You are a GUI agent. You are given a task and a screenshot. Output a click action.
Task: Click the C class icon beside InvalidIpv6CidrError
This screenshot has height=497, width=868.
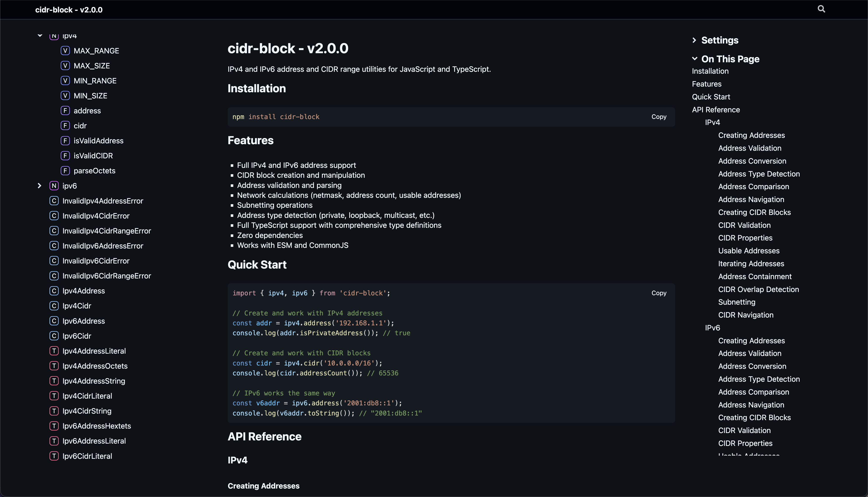(x=54, y=261)
